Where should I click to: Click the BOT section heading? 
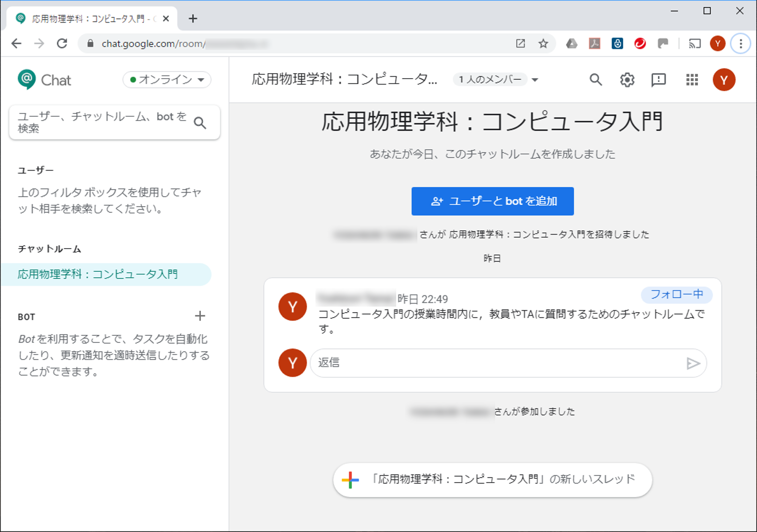27,317
